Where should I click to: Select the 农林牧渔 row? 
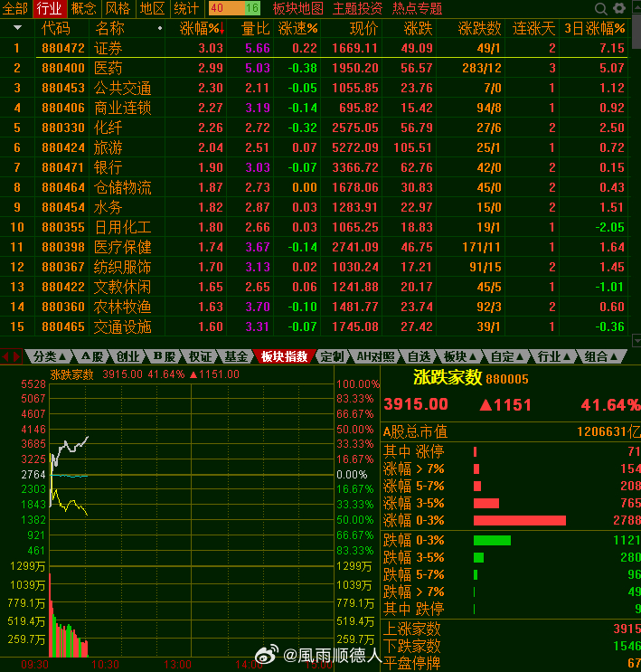315,307
